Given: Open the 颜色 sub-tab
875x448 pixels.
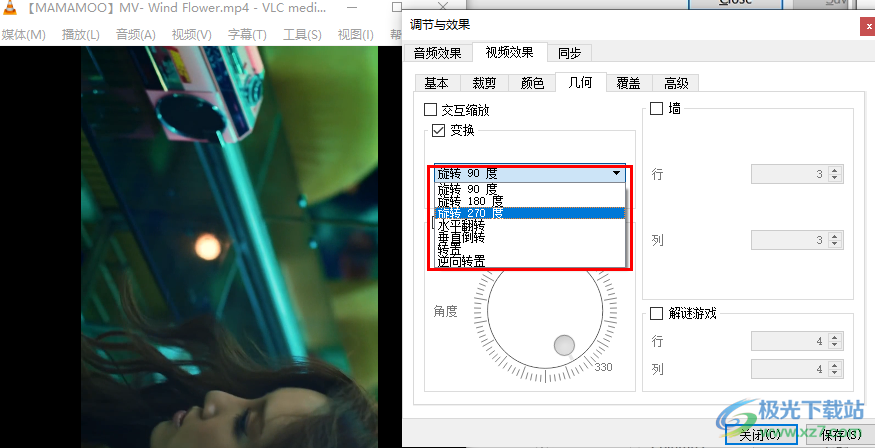Looking at the screenshot, I should (x=532, y=83).
